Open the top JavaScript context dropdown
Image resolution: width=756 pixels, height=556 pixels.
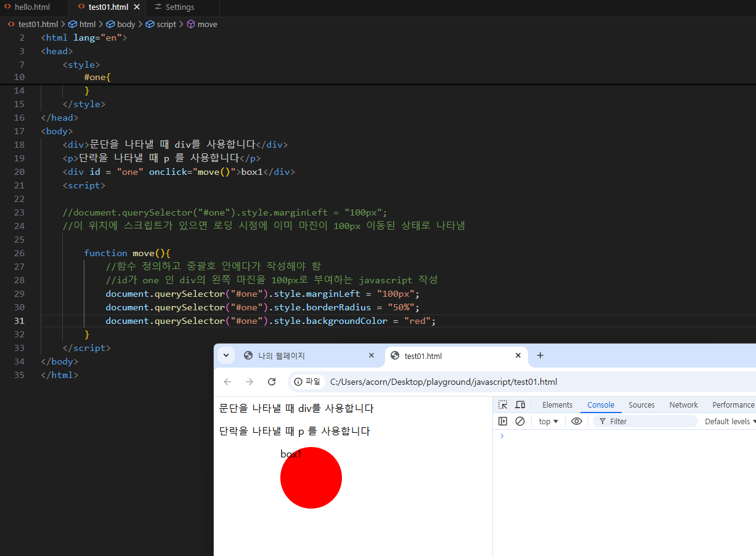point(548,421)
